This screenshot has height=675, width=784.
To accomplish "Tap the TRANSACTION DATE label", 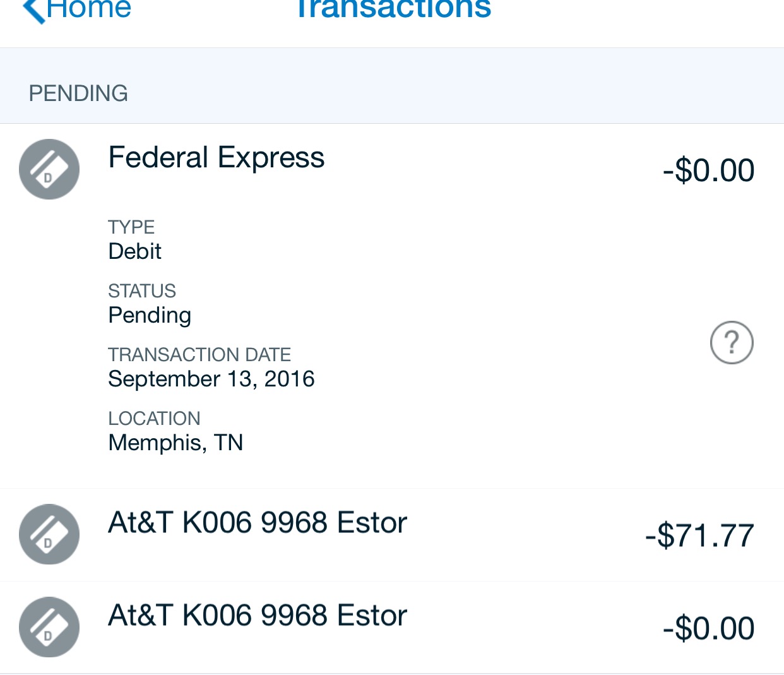I will [x=199, y=355].
